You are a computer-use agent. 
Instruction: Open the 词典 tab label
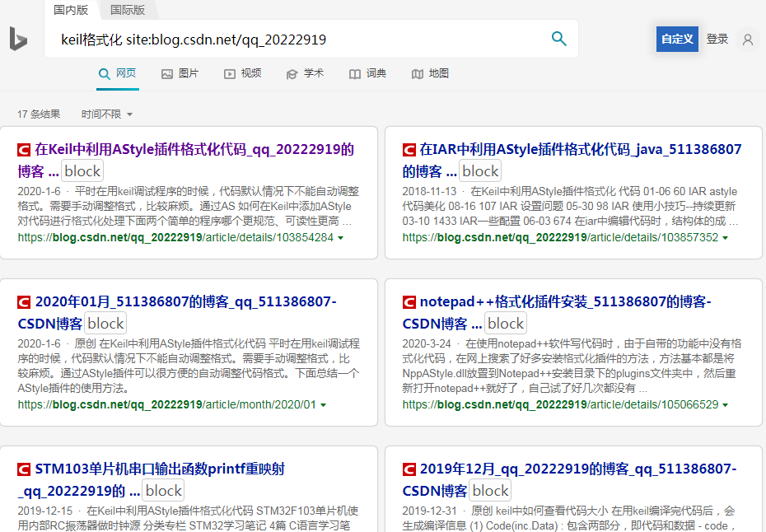pos(376,73)
